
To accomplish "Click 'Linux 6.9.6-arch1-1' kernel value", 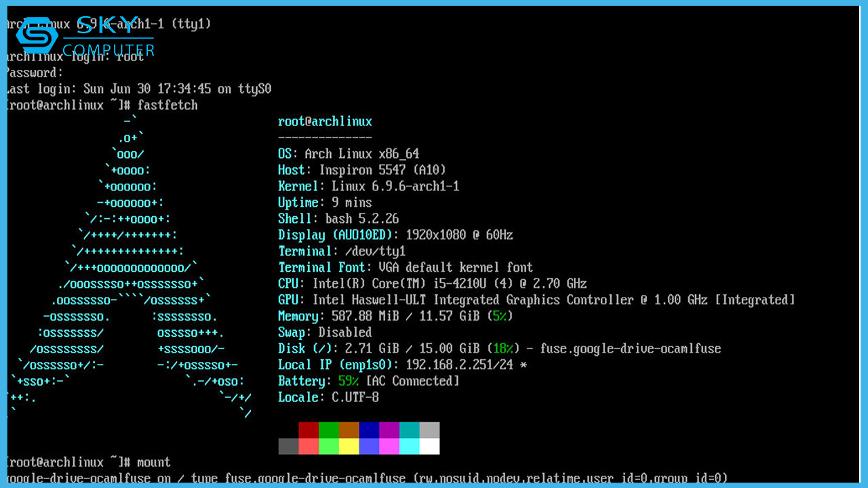I will (395, 186).
